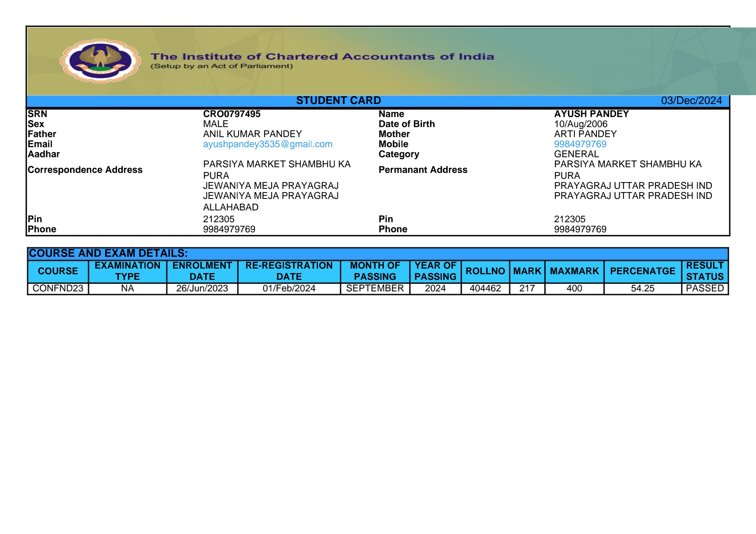Click the EXAMINATION TYPE column header
756x534 pixels.
tap(127, 271)
